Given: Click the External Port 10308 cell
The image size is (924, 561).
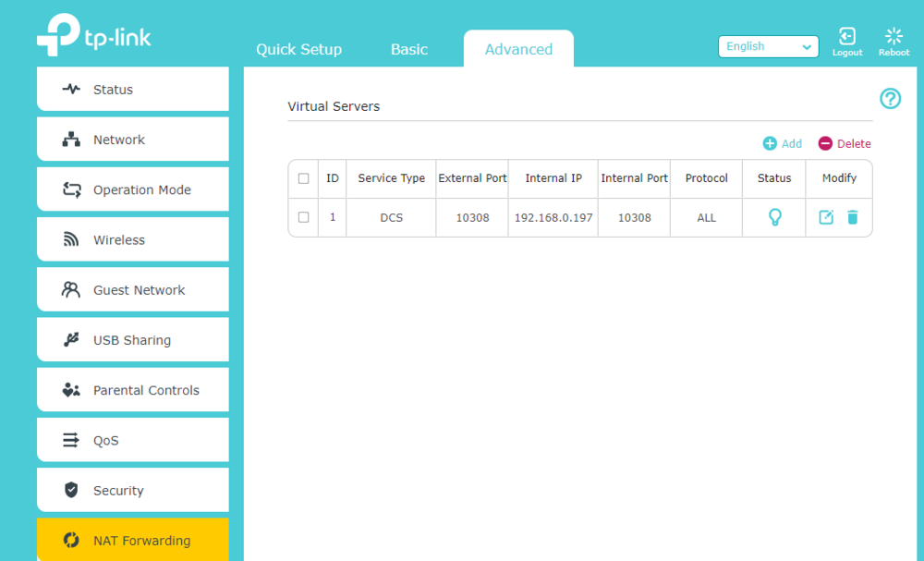Looking at the screenshot, I should click(x=472, y=217).
